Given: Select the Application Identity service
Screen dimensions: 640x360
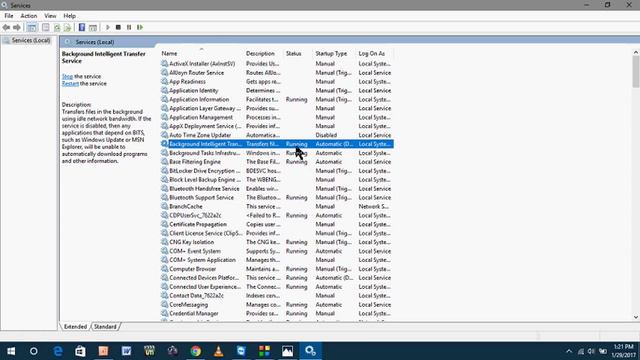Looking at the screenshot, I should (277, 91).
